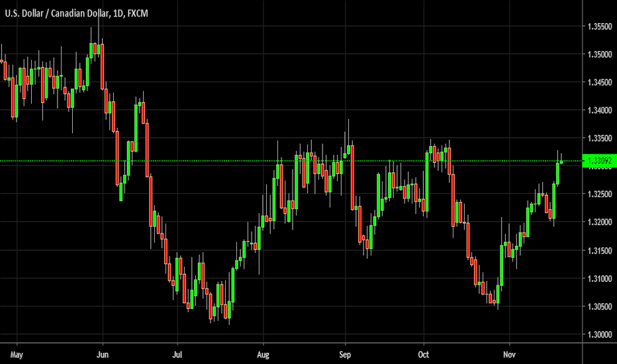
Task: Click the 1.32000 price axis label
Action: (x=600, y=222)
